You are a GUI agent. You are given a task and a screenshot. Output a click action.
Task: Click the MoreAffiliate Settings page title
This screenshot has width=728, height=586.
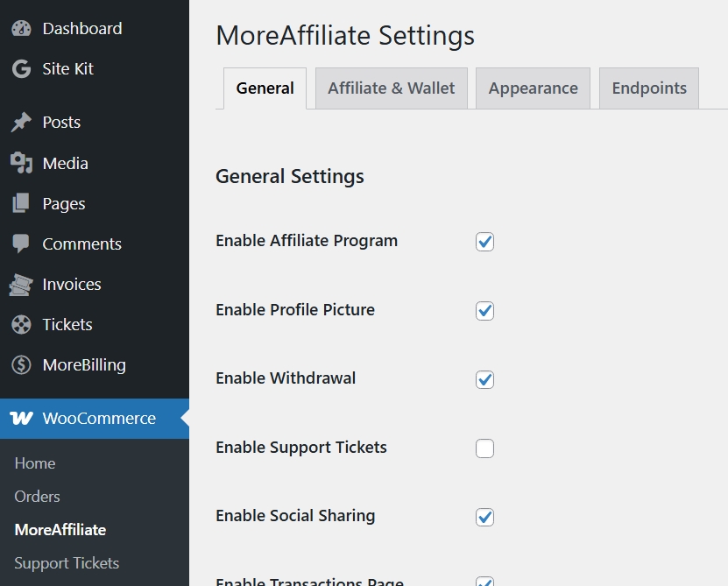(x=345, y=36)
